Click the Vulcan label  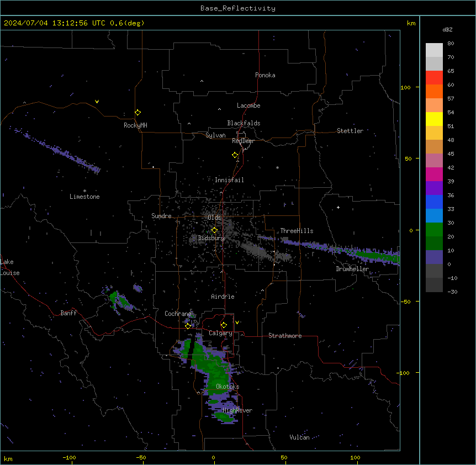point(299,437)
